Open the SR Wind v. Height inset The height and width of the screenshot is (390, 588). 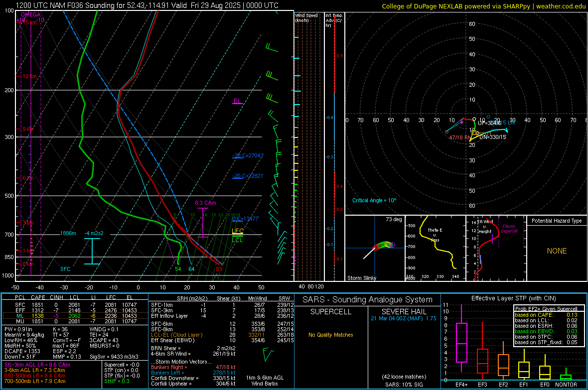point(496,248)
